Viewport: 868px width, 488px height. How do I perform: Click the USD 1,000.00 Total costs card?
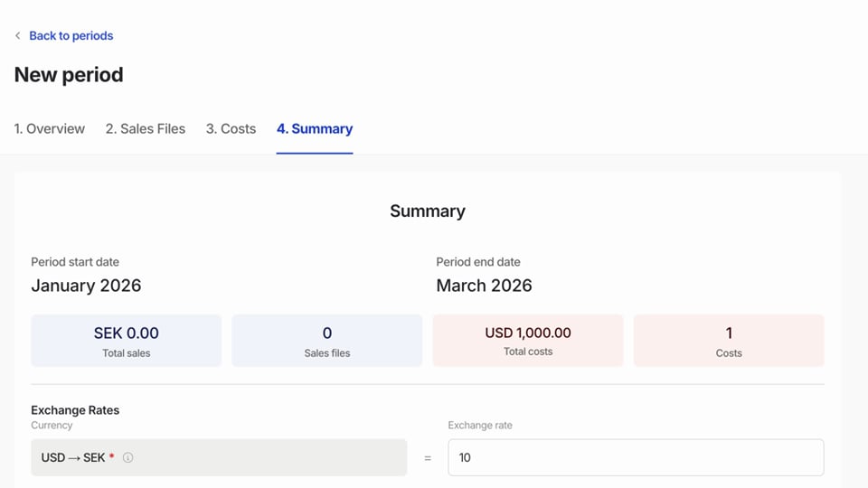pyautogui.click(x=528, y=341)
